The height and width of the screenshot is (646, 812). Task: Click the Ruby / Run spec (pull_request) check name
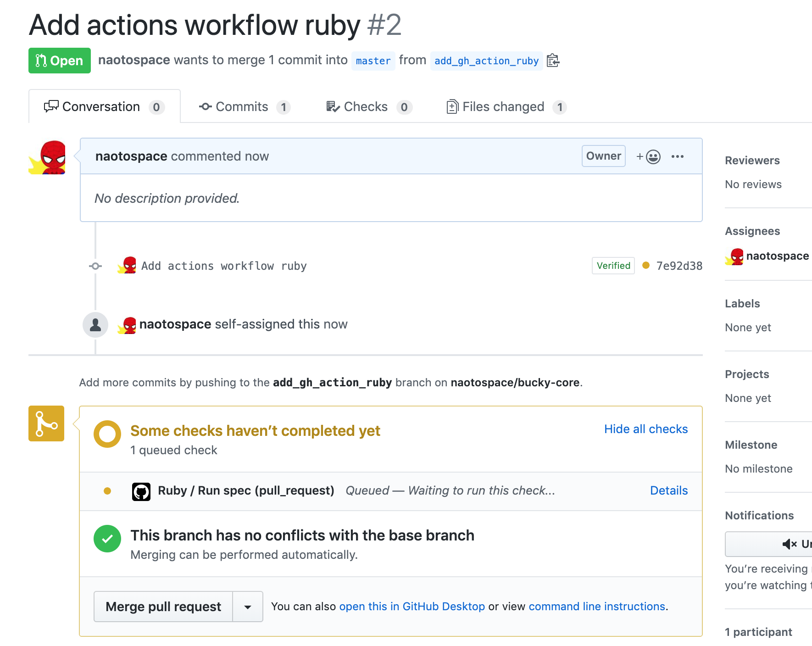pyautogui.click(x=246, y=490)
